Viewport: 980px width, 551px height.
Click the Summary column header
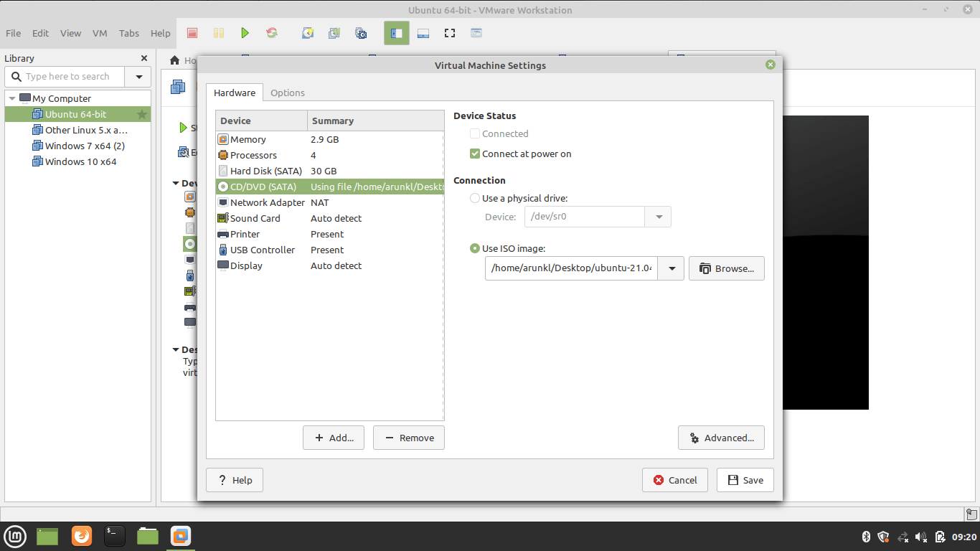click(x=376, y=121)
